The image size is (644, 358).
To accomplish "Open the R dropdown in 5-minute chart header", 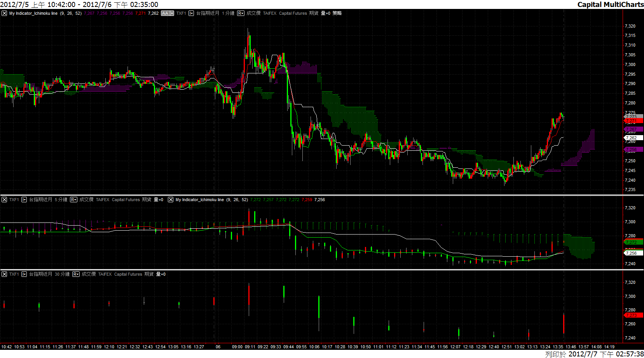I will click(73, 200).
